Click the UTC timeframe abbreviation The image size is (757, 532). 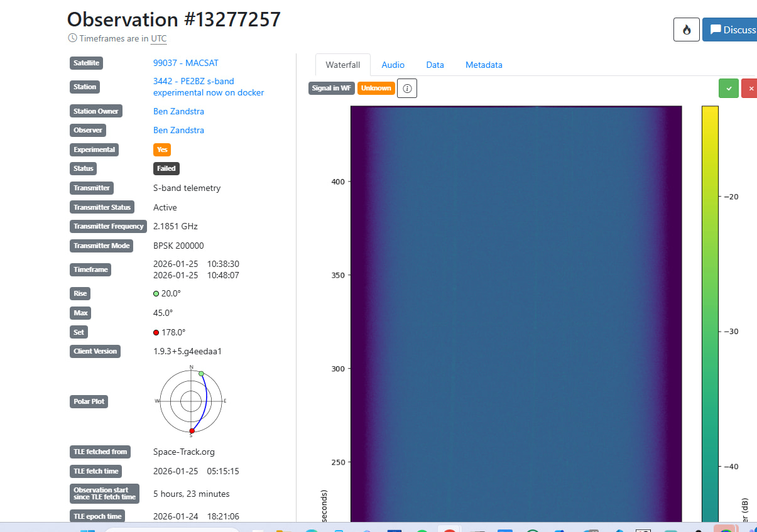click(159, 38)
